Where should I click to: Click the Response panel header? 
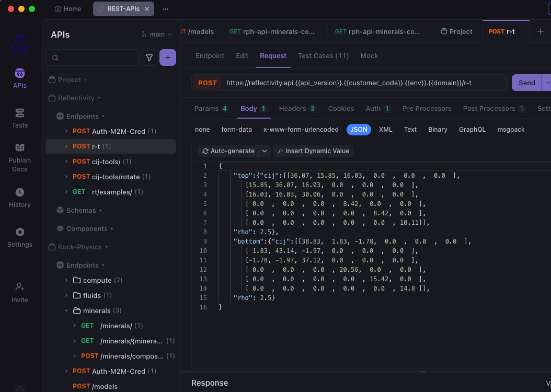pos(210,383)
